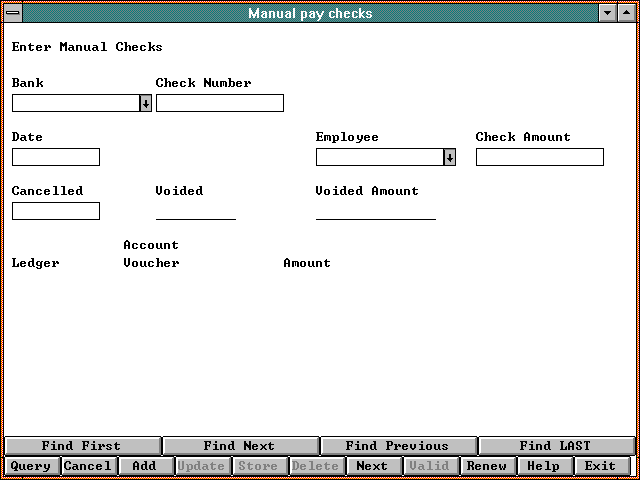The image size is (640, 480).
Task: Click Add to create a check
Action: [x=145, y=466]
